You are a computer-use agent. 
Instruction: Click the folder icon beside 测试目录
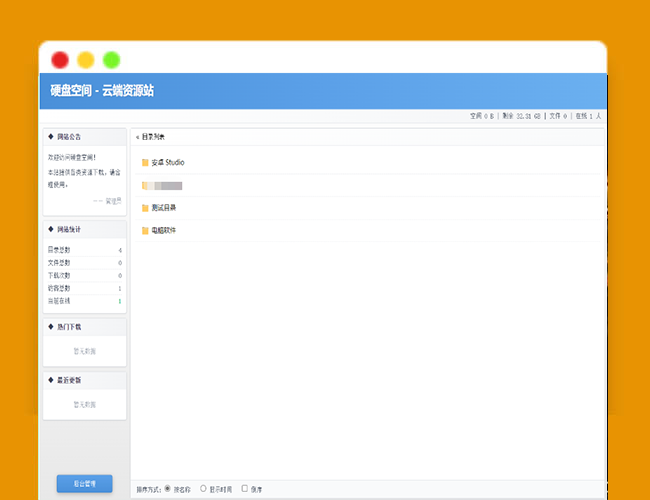145,208
